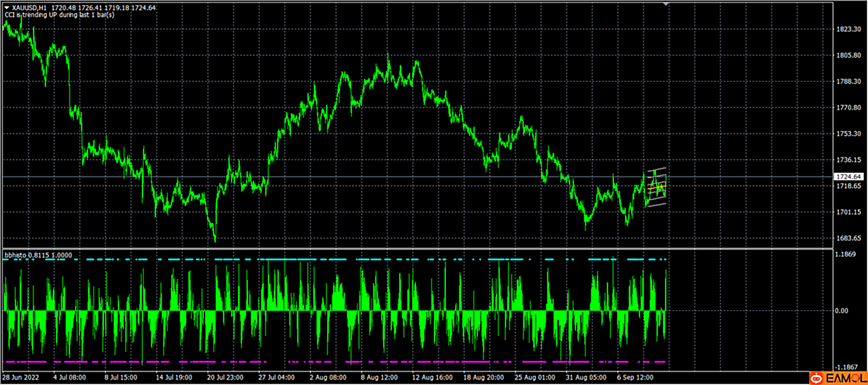Click the chart shift triangle marker at top
Viewport: 868px width, 385px height.
coord(666,4)
